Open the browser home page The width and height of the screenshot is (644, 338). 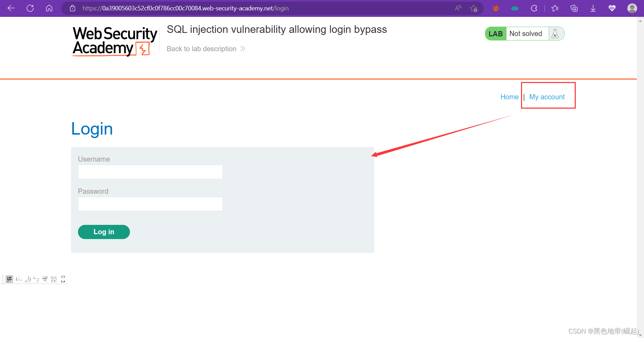coord(49,8)
